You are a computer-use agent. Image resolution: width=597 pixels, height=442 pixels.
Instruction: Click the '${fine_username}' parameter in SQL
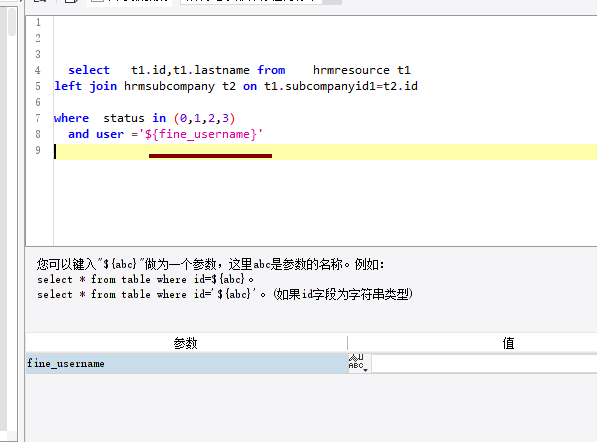coord(200,134)
